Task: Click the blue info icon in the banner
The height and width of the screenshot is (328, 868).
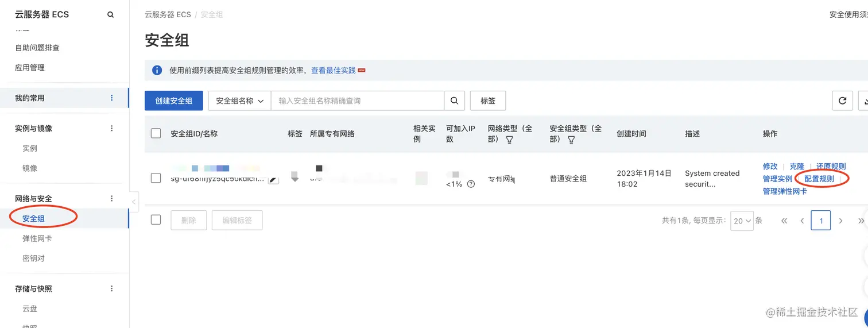Action: click(x=157, y=70)
